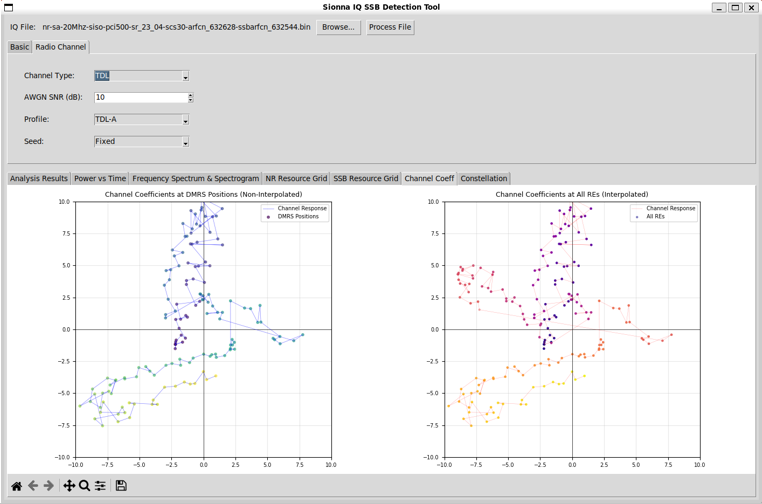762x504 pixels.
Task: Expand the Seed dropdown
Action: pyautogui.click(x=185, y=142)
